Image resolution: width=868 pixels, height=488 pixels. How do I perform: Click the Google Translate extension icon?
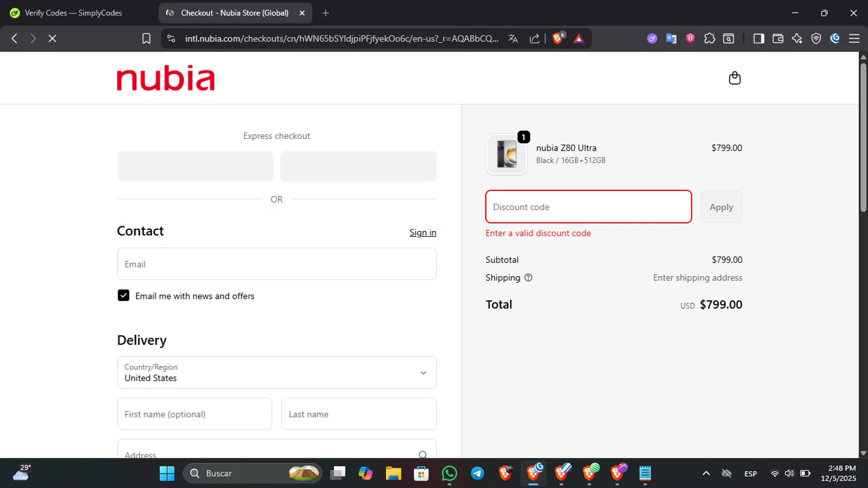(x=671, y=38)
